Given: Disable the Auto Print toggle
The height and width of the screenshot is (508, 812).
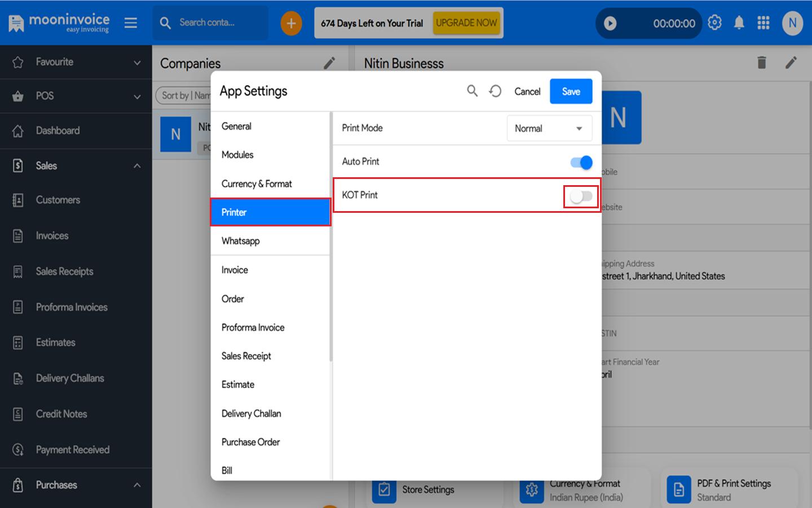Looking at the screenshot, I should (581, 163).
